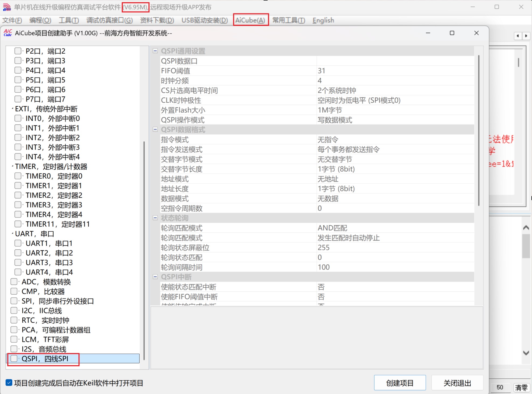The width and height of the screenshot is (532, 394).
Task: Open the 工具(T) menu
Action: (x=69, y=20)
